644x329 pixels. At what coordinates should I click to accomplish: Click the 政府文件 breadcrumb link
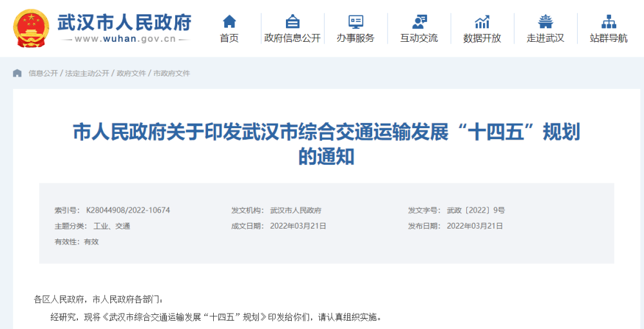131,73
